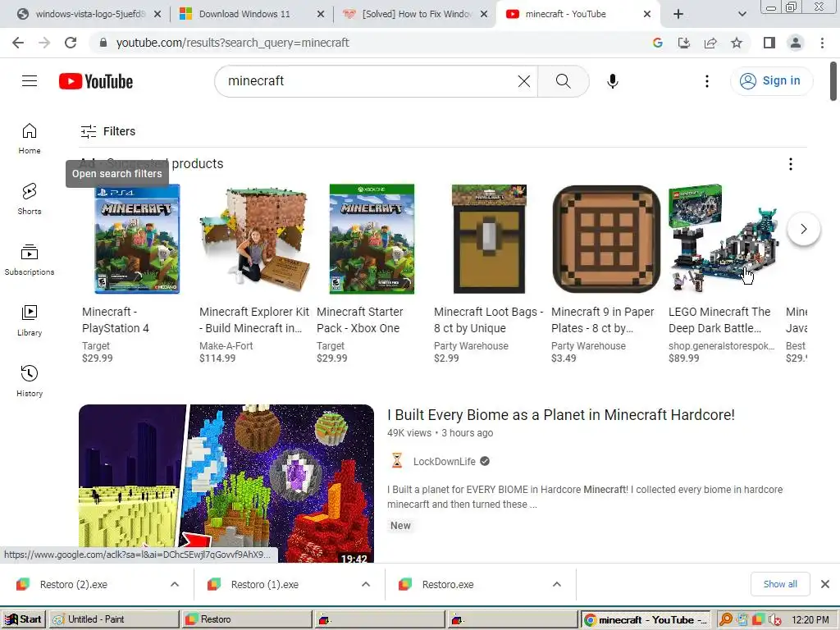Expand the tab search dropdown
This screenshot has height=630, width=840.
[x=742, y=14]
